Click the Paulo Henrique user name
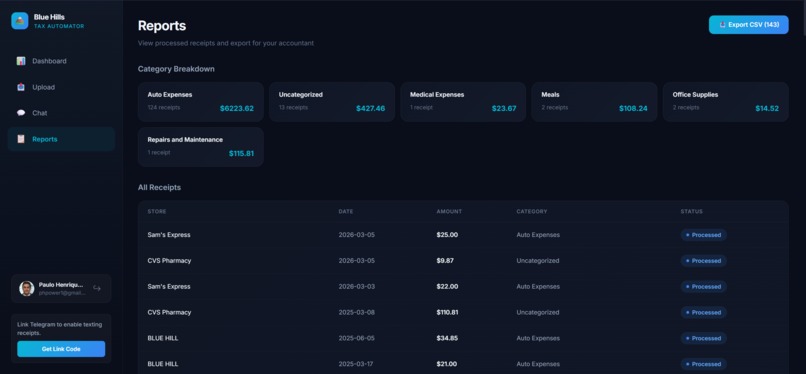This screenshot has height=374, width=806. pyautogui.click(x=61, y=285)
